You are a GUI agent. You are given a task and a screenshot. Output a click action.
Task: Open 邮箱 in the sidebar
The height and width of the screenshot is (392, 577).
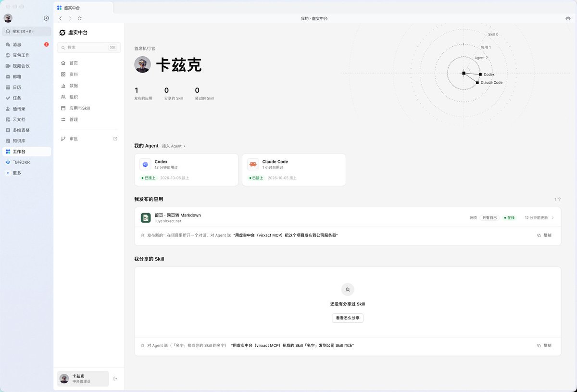26,76
